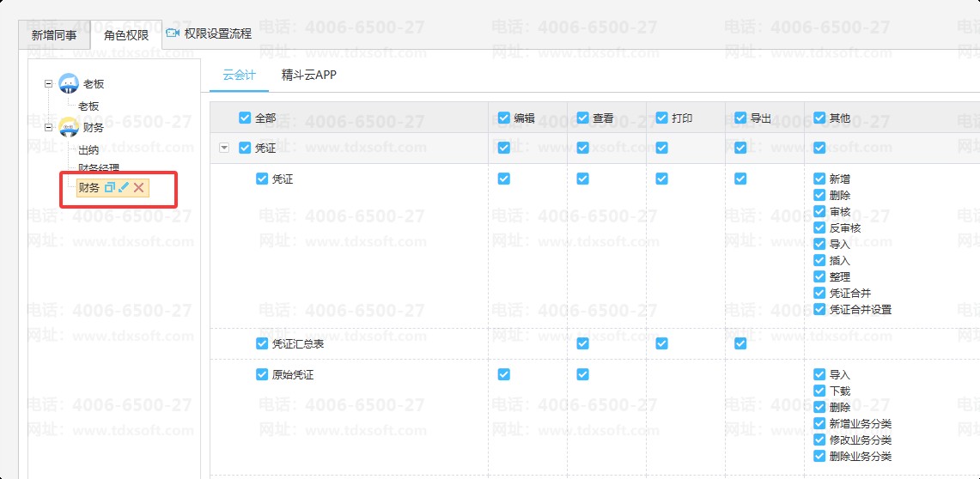This screenshot has width=980, height=479.
Task: Collapse the 财务 tree group
Action: point(48,127)
